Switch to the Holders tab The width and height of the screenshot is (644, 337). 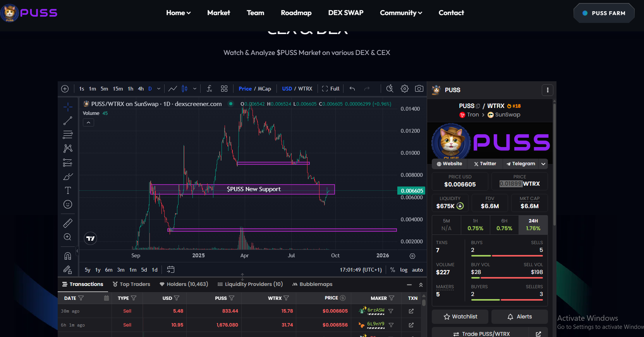[184, 284]
